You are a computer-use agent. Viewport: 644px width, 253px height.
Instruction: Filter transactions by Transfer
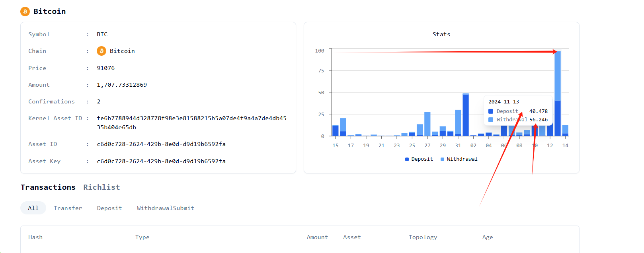68,208
